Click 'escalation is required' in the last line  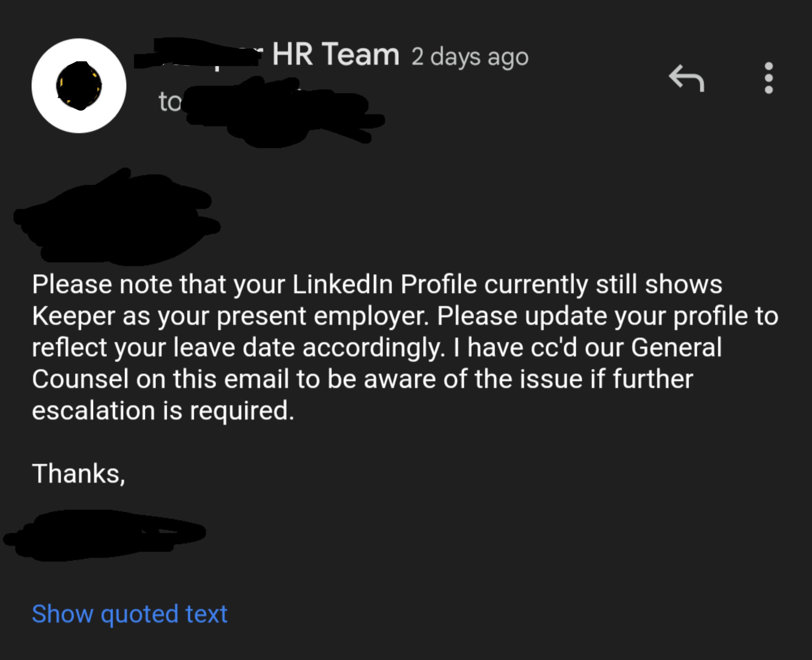tap(163, 411)
